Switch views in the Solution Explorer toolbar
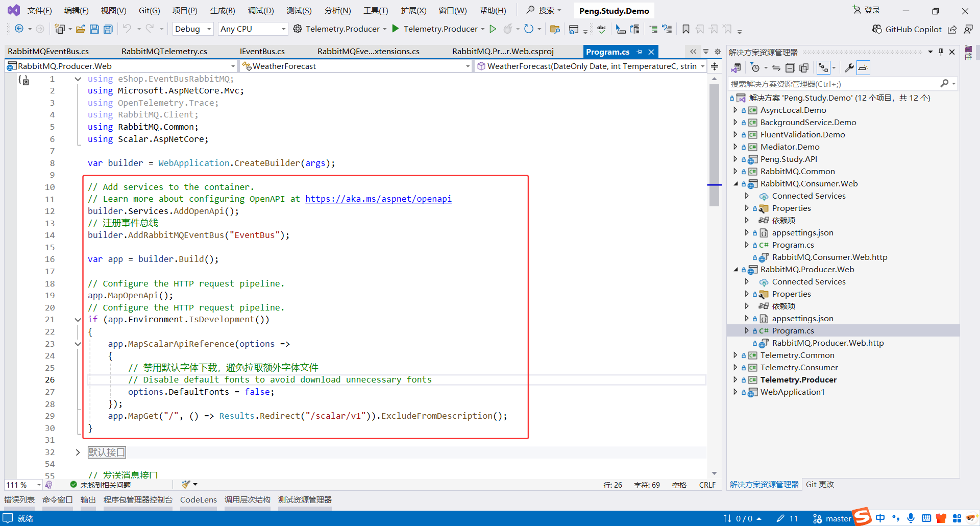The height and width of the screenshot is (526, 980). point(736,68)
